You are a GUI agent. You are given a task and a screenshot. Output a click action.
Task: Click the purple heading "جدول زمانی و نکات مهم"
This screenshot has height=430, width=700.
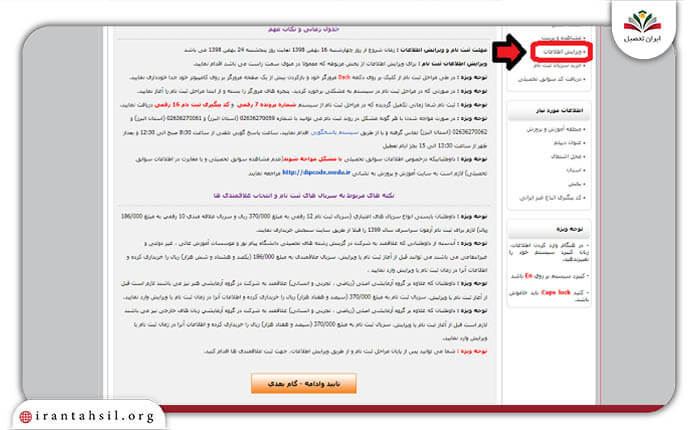[x=304, y=29]
